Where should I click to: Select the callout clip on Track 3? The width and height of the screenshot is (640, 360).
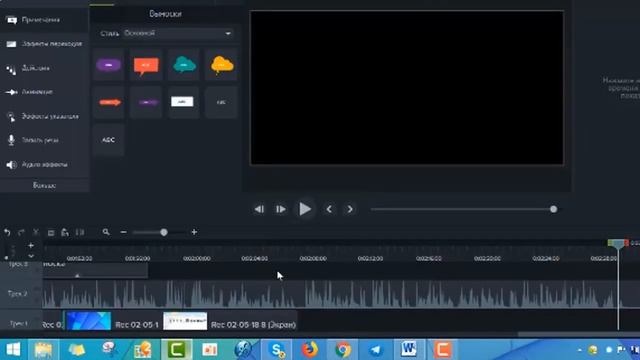coord(95,270)
